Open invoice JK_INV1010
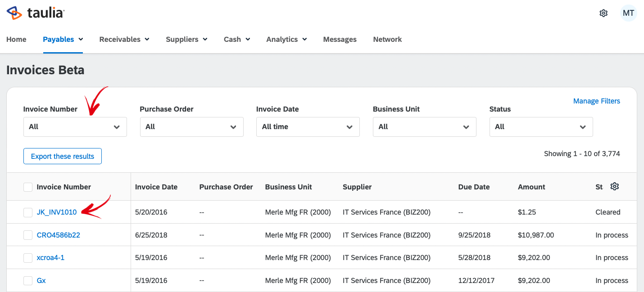 (x=57, y=212)
